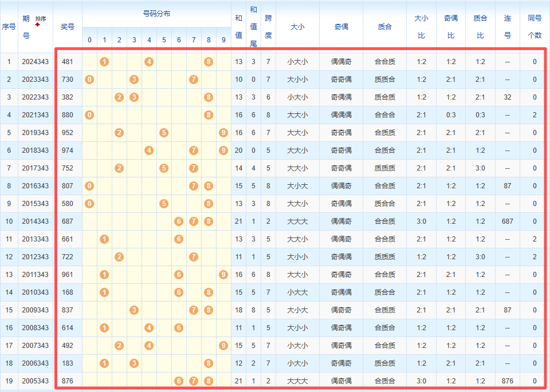Open period number 2014343
Viewport: 550px width, 392px height.
[x=36, y=221]
